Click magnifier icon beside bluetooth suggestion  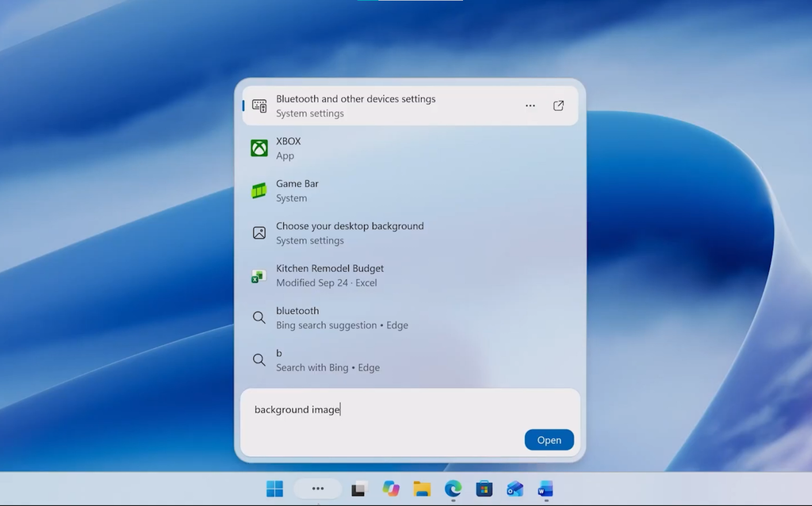pyautogui.click(x=259, y=317)
